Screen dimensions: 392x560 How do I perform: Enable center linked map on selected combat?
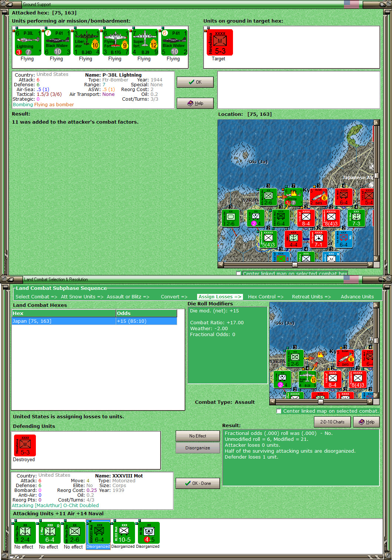coord(279,411)
